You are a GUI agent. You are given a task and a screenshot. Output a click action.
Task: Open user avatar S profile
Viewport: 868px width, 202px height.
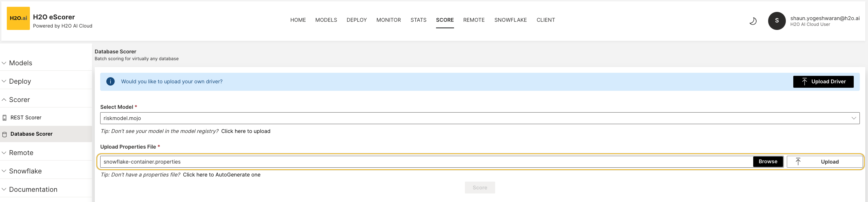tap(777, 21)
